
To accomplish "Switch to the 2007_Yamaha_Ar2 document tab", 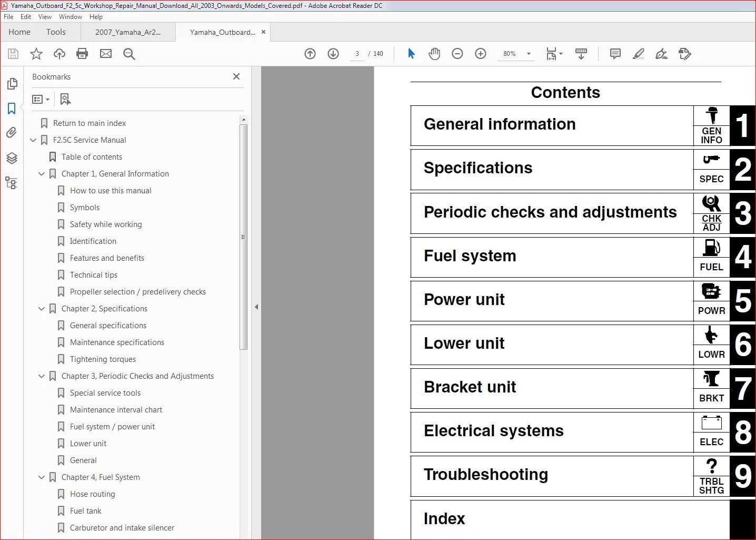I will tap(128, 32).
